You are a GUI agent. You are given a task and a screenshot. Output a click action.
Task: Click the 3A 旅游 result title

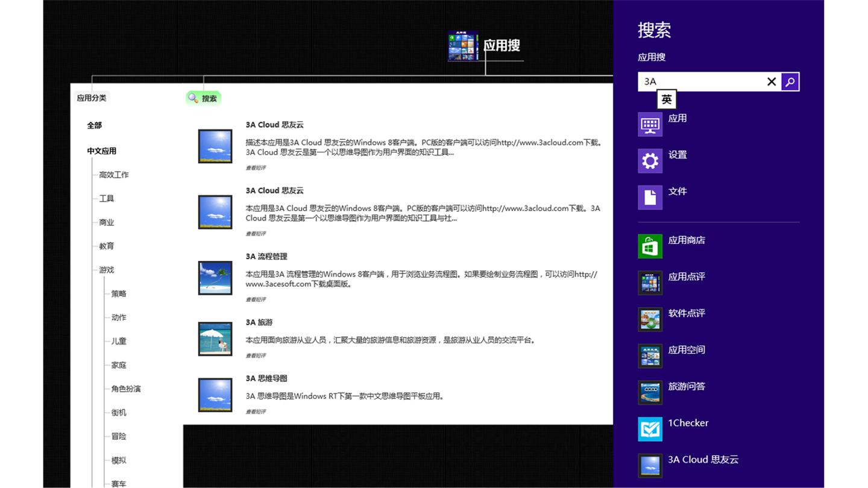tap(259, 322)
